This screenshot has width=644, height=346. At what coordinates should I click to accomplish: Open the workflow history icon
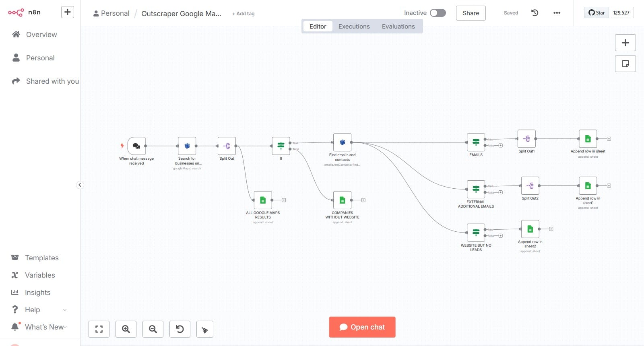click(535, 13)
